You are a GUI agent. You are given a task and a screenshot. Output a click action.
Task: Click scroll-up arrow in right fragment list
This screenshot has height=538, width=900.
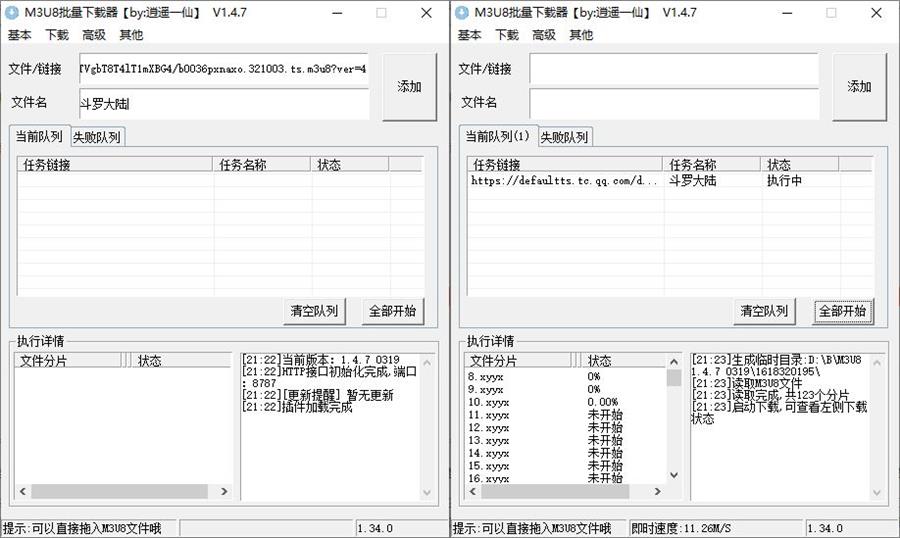point(673,360)
